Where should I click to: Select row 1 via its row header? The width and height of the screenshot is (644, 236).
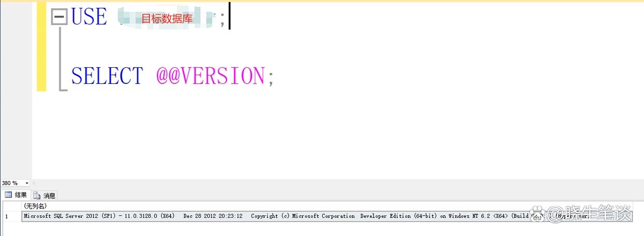pos(10,216)
